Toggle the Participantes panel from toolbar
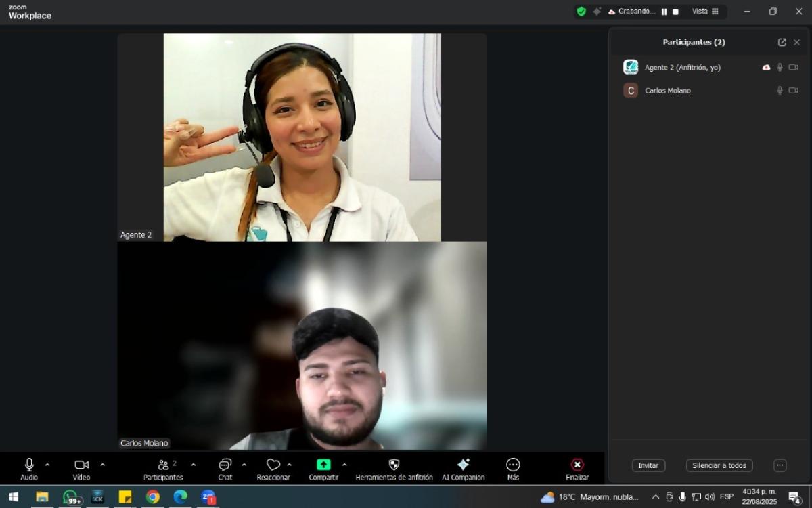Screen dimensions: 812x508 163,465
